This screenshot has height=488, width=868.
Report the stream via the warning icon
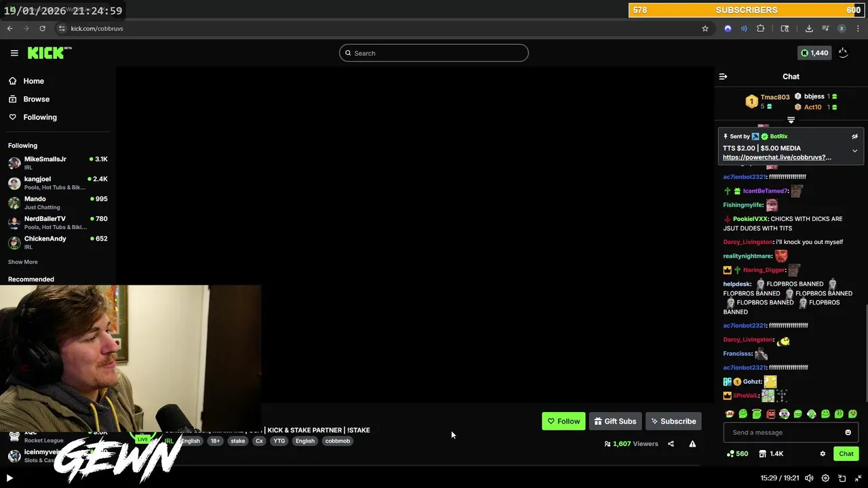click(x=692, y=444)
